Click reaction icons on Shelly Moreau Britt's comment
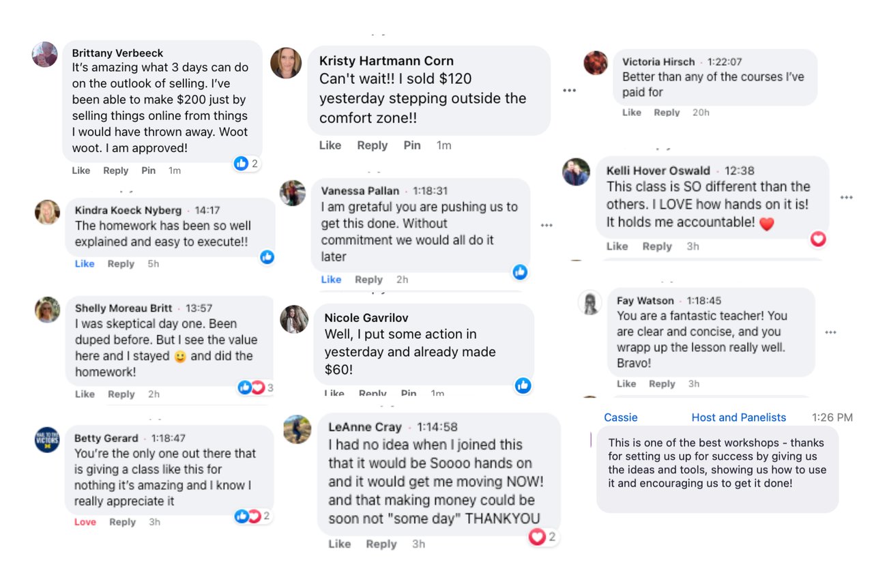The width and height of the screenshot is (887, 588). point(251,387)
